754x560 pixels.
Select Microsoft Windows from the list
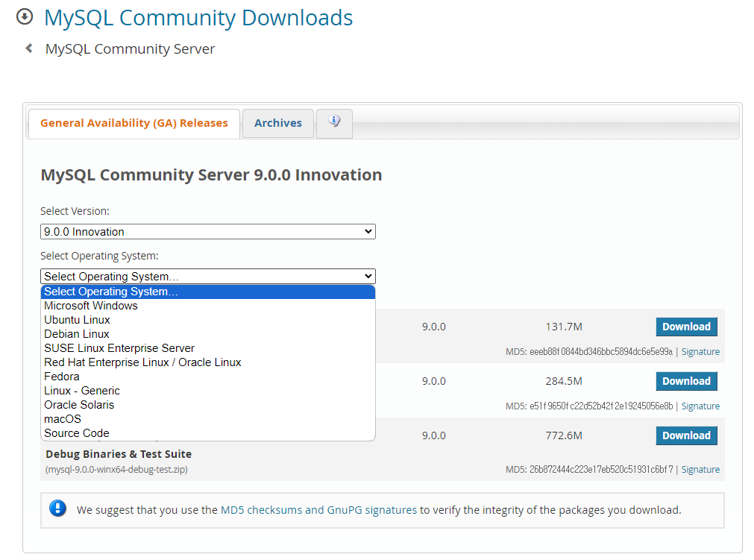[x=208, y=306]
